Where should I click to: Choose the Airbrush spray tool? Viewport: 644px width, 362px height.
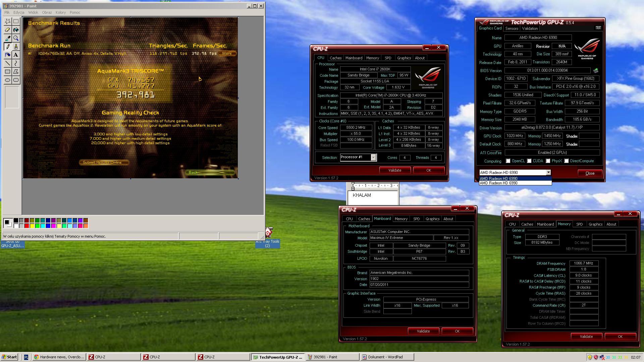point(7,55)
